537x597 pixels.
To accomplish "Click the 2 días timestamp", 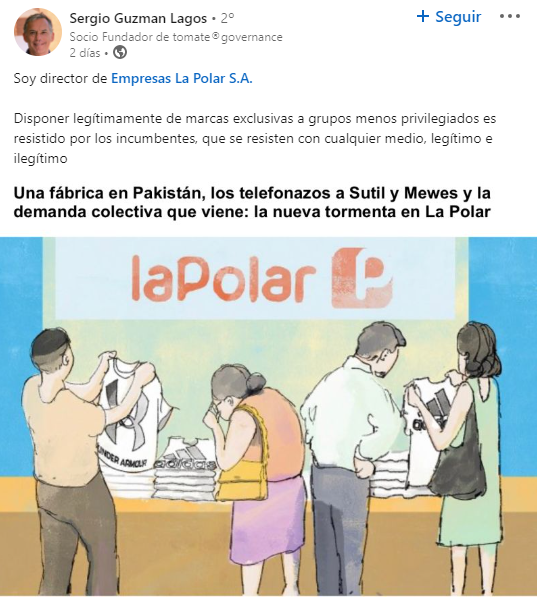I will coord(85,53).
